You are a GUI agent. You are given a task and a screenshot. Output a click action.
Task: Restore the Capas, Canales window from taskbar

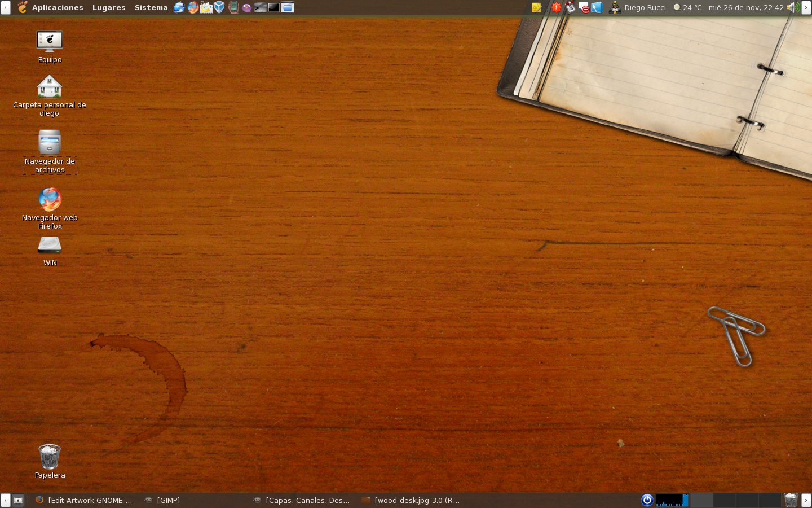[302, 500]
